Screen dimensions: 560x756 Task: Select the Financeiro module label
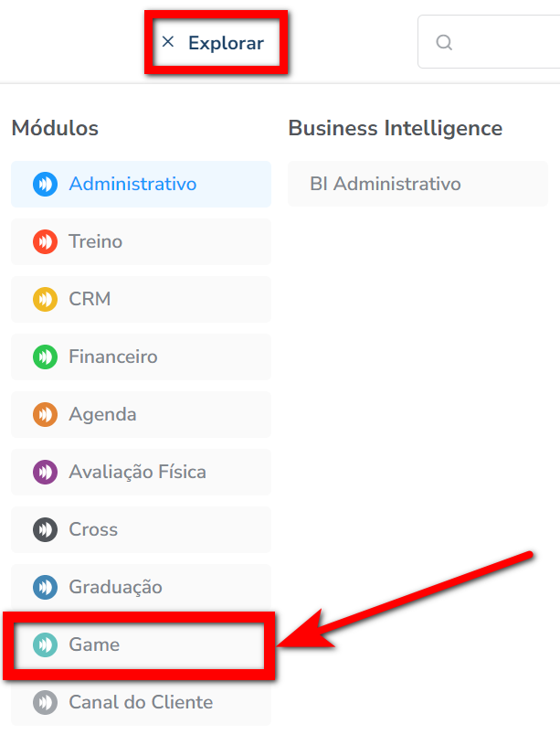click(113, 357)
